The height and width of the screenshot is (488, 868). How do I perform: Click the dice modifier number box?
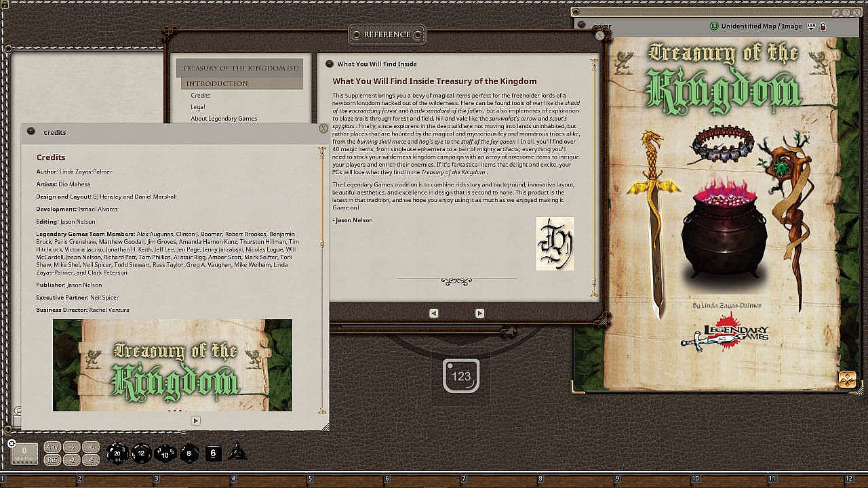point(24,453)
